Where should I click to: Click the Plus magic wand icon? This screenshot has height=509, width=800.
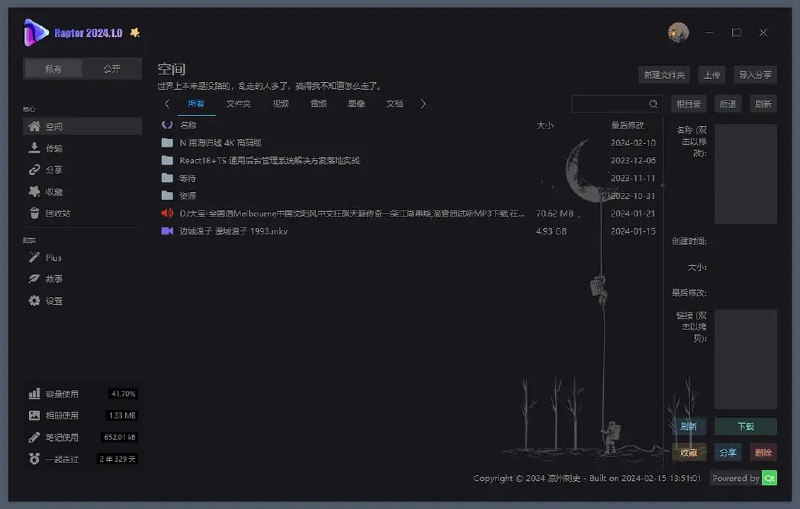[x=34, y=258]
